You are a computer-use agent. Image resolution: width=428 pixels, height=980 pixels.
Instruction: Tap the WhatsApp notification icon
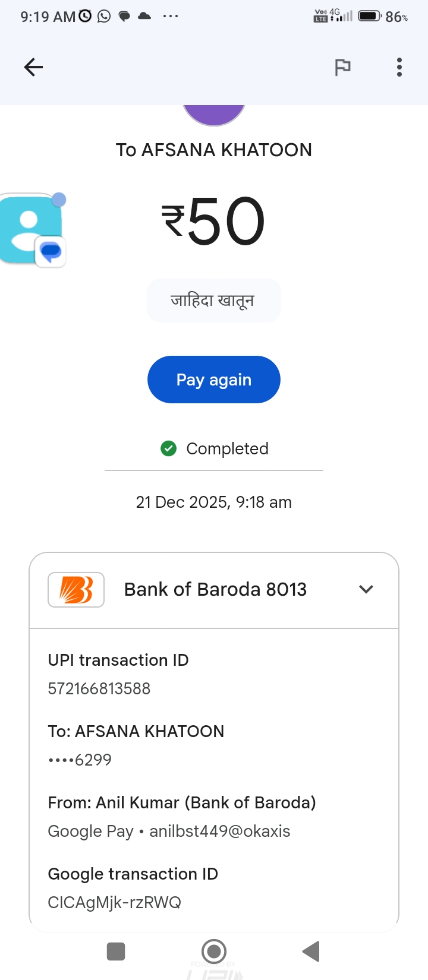tap(104, 16)
